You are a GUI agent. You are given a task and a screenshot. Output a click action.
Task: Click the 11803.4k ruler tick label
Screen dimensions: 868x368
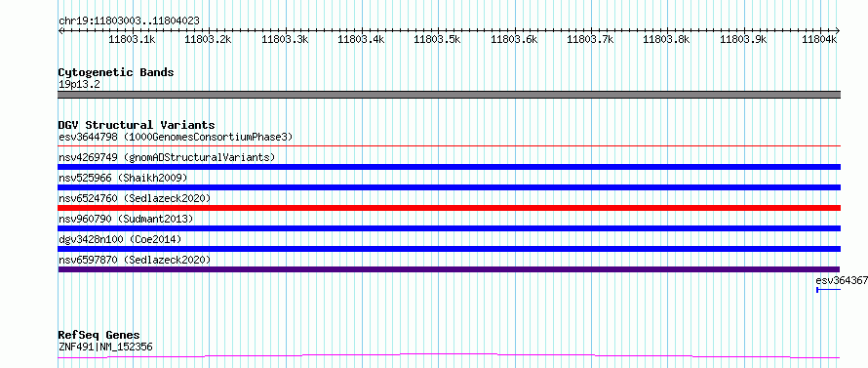361,39
